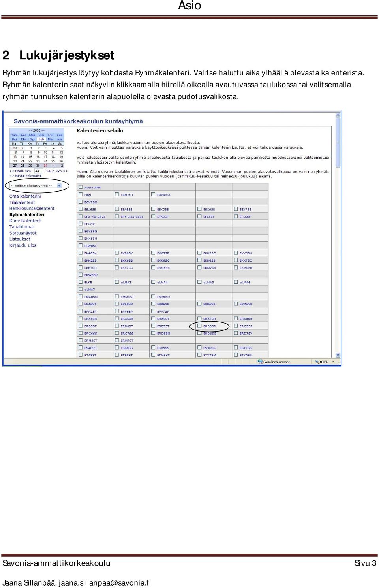Viewport: 379px width, 588px height.
Task: Go to next week via Seur. vko
Action: tap(57, 171)
